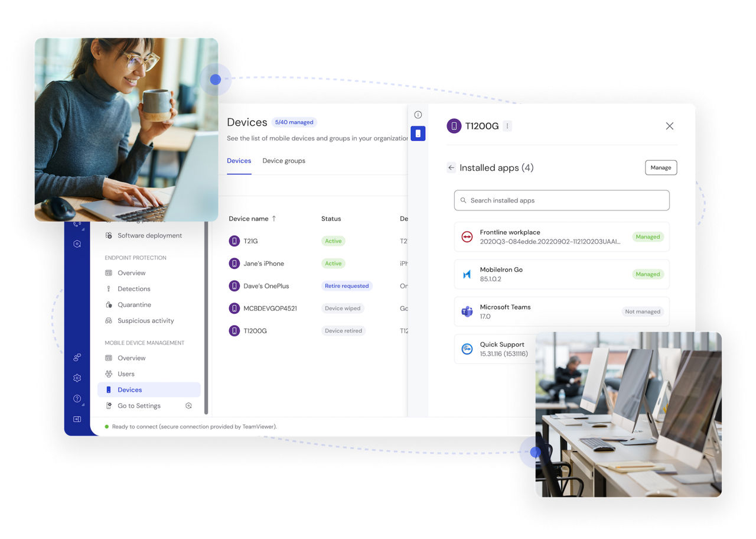
Task: Click the Quick Support app icon
Action: (x=467, y=349)
